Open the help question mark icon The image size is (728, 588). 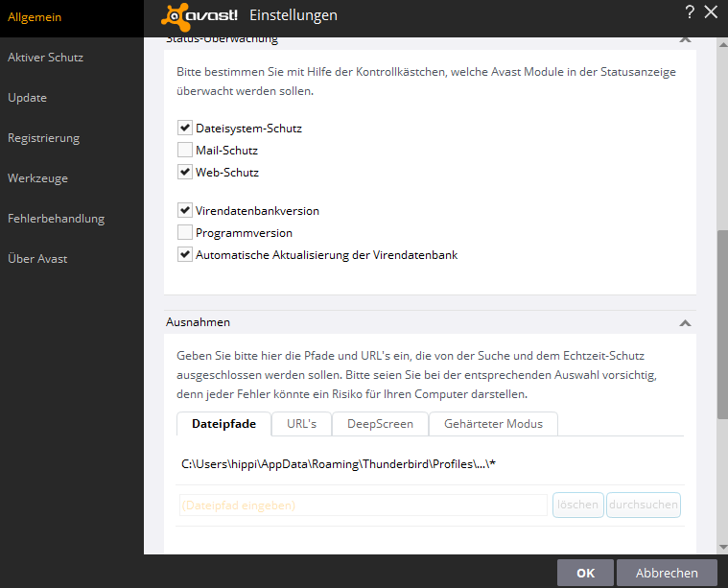point(690,12)
